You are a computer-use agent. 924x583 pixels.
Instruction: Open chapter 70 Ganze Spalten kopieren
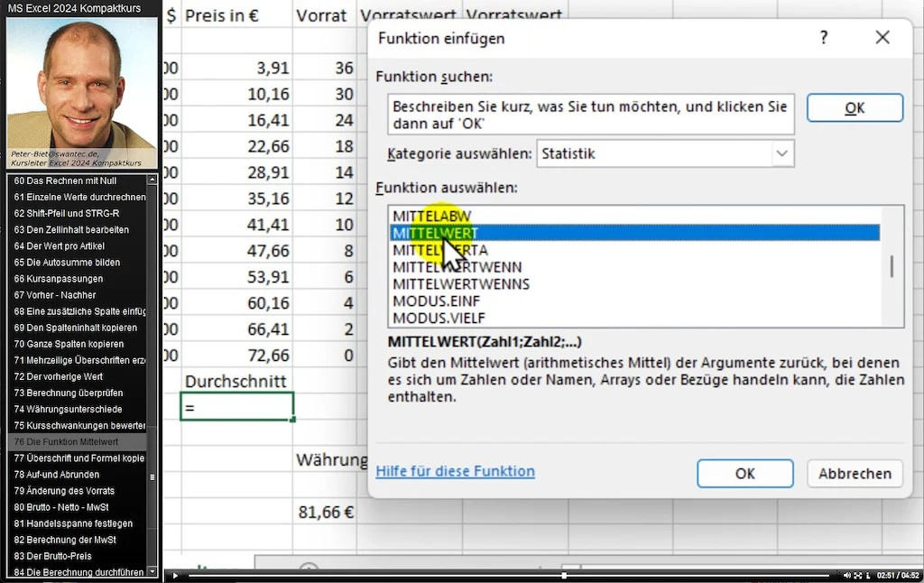point(77,344)
